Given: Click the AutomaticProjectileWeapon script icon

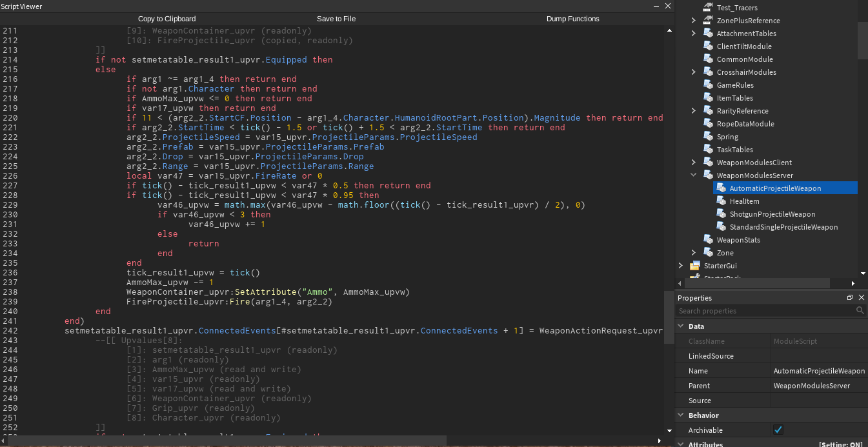Looking at the screenshot, I should pos(720,188).
